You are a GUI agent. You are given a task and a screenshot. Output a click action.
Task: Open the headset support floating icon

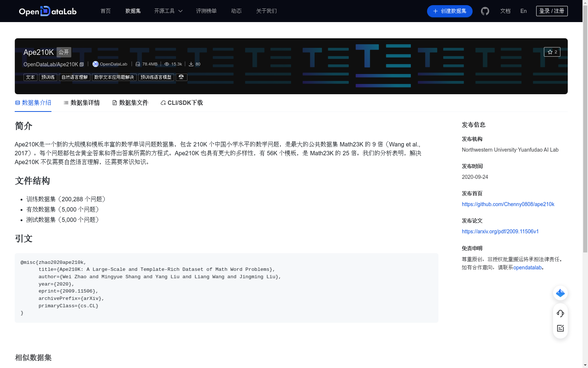[560, 314]
